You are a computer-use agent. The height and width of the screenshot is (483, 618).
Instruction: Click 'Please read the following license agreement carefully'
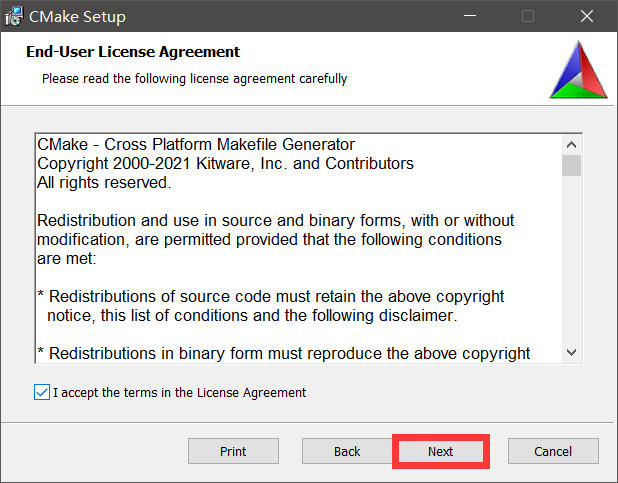click(195, 78)
